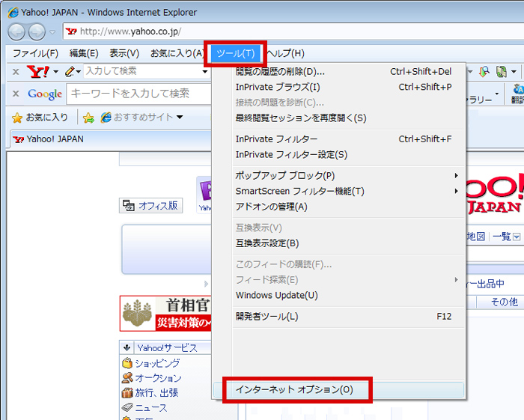Click the オークション gavel icon
This screenshot has height=420, width=524.
click(x=127, y=378)
